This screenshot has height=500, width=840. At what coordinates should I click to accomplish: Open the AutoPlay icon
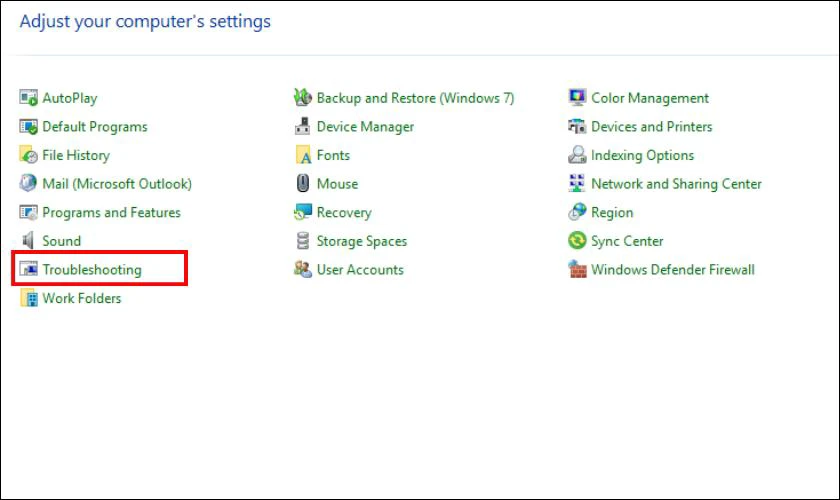pyautogui.click(x=28, y=98)
